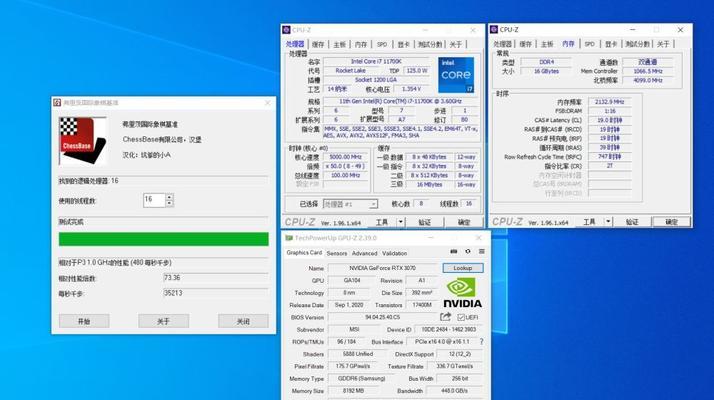Image resolution: width=714 pixels, height=400 pixels.
Task: Select SPD tab in CPU-Z processor window
Action: (382, 44)
